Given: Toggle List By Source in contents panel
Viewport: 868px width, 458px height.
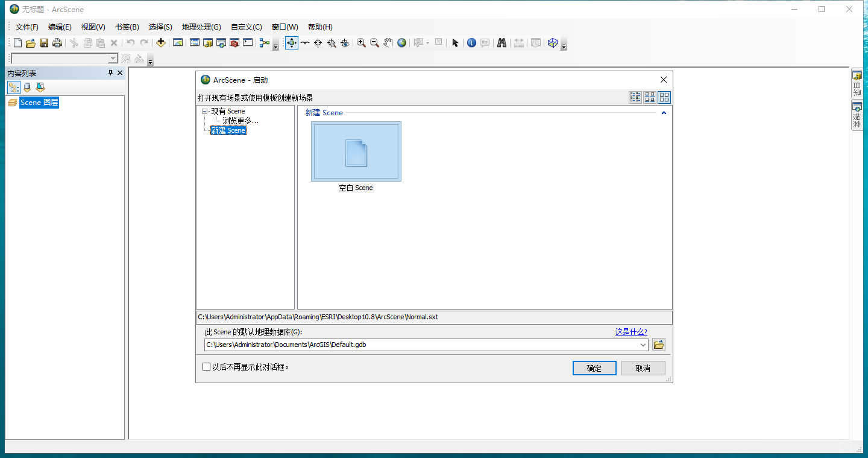Looking at the screenshot, I should [x=27, y=87].
